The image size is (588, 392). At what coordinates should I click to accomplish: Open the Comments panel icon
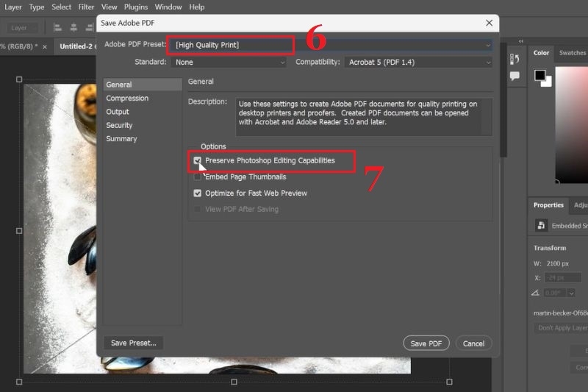pyautogui.click(x=514, y=76)
